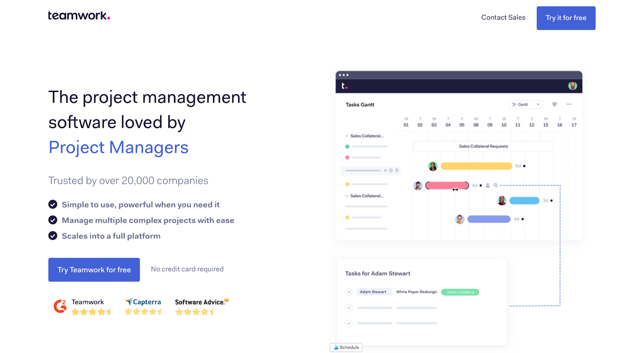Click the avatar beside the red bar
The width and height of the screenshot is (644, 353).
(x=418, y=185)
